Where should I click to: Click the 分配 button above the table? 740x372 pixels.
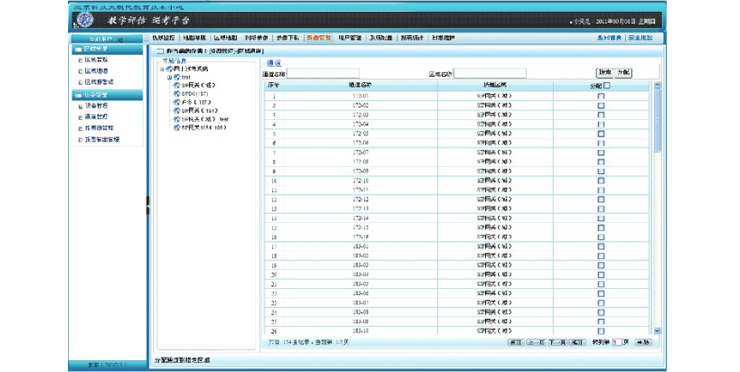(x=623, y=72)
